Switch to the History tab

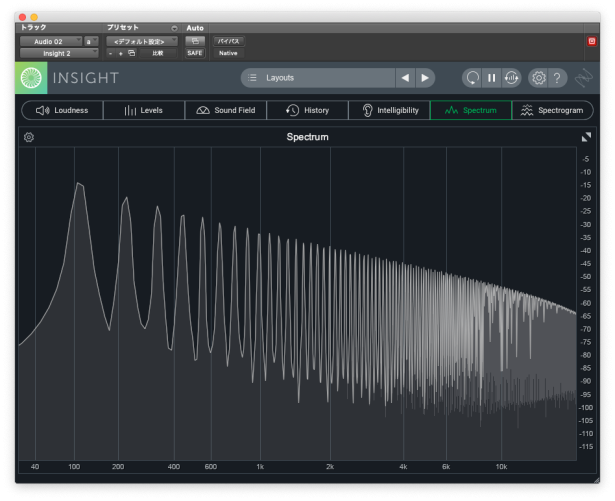(307, 110)
